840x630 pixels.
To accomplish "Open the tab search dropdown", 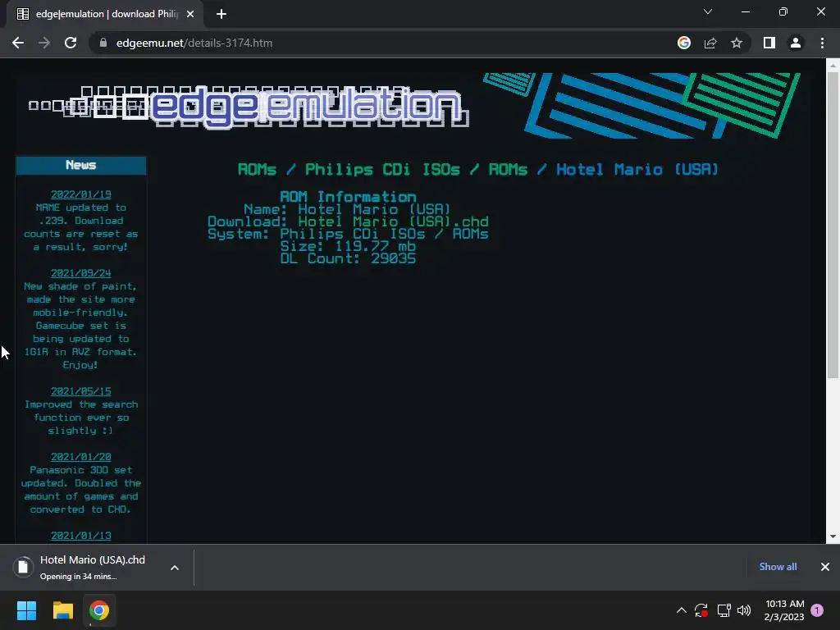I will 708,11.
